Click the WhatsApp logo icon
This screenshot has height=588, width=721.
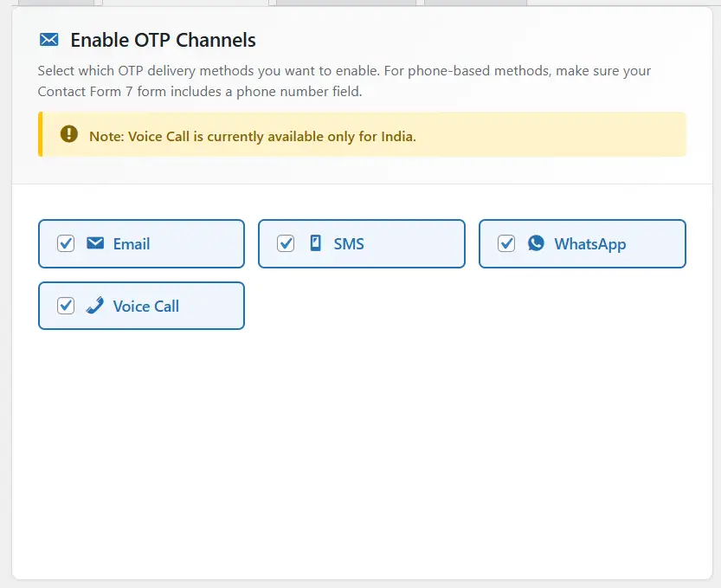click(x=536, y=243)
